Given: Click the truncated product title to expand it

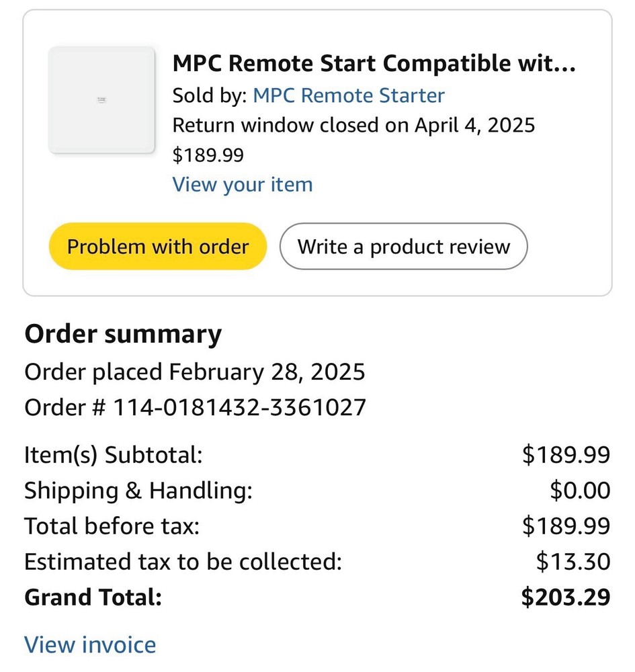Looking at the screenshot, I should tap(378, 62).
